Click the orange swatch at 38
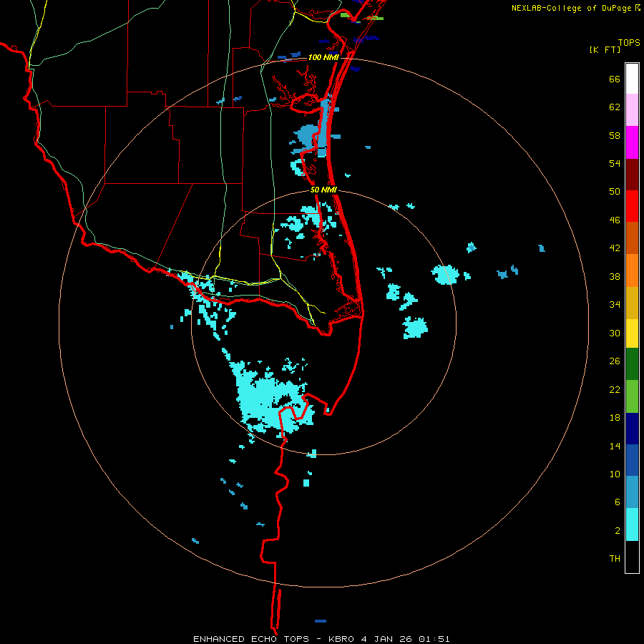Screen dimensions: 644x644 pos(632,270)
